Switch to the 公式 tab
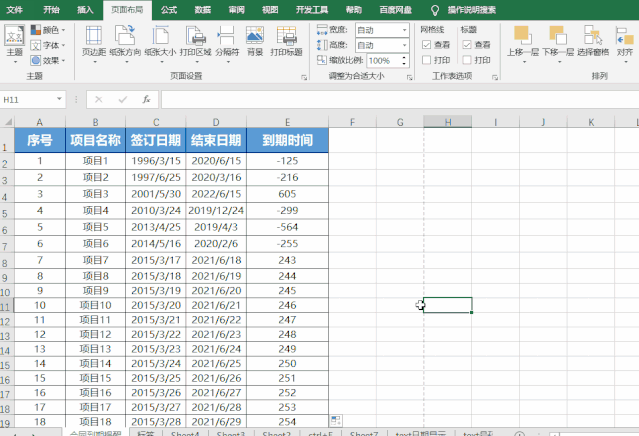The width and height of the screenshot is (639, 436). (169, 10)
